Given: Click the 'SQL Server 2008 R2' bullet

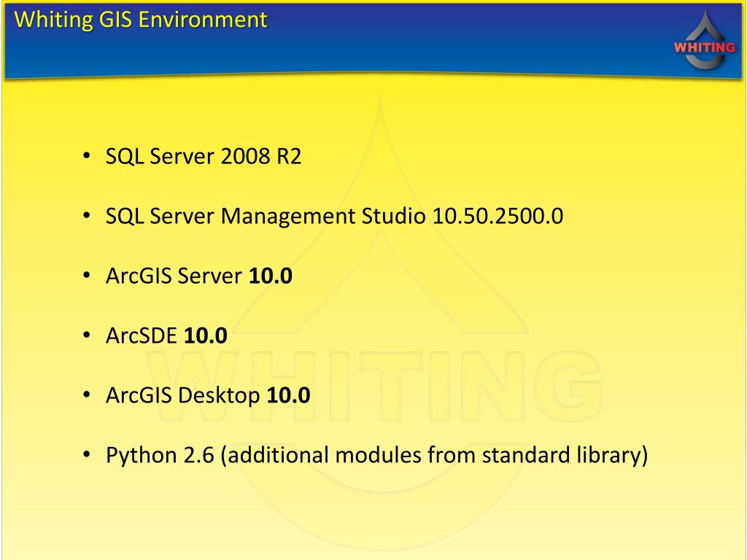Looking at the screenshot, I should pyautogui.click(x=204, y=156).
